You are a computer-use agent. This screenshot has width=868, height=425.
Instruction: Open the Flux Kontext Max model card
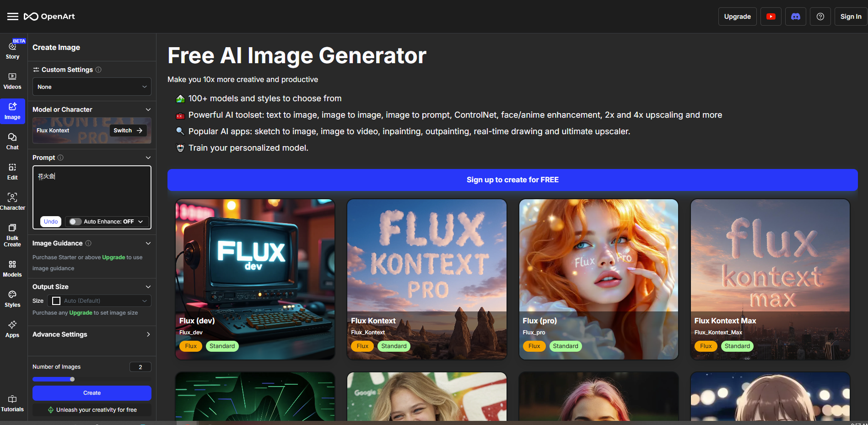pos(771,279)
